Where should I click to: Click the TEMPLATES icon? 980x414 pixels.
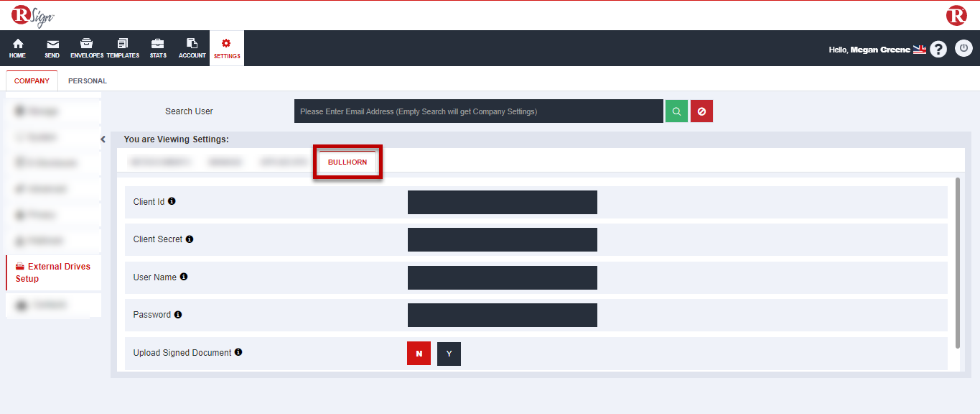(x=122, y=47)
